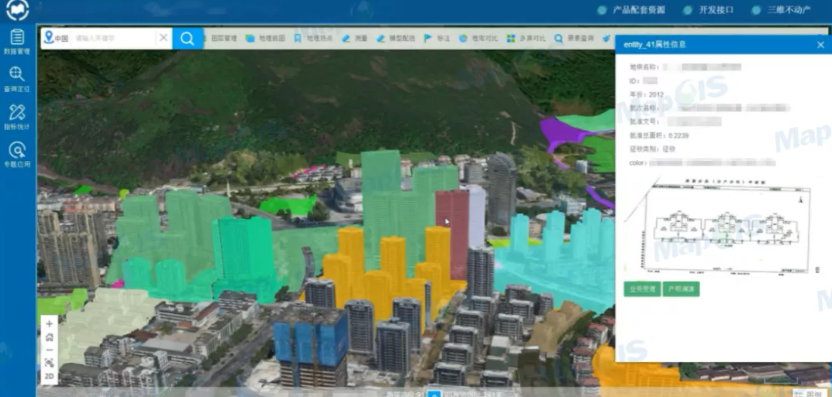
Task: Click the first green button under the floor plan
Action: [642, 289]
